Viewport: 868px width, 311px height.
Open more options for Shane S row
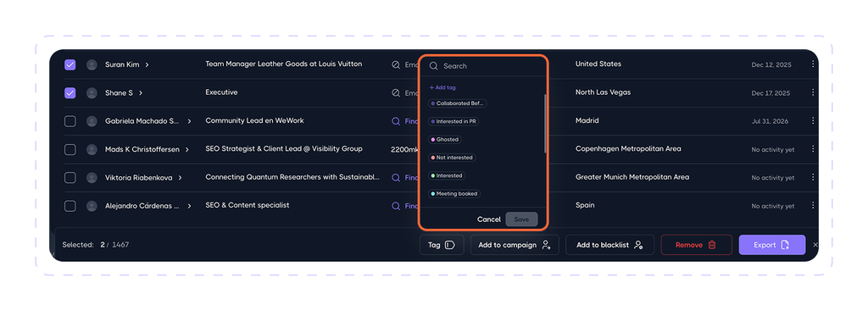[813, 92]
